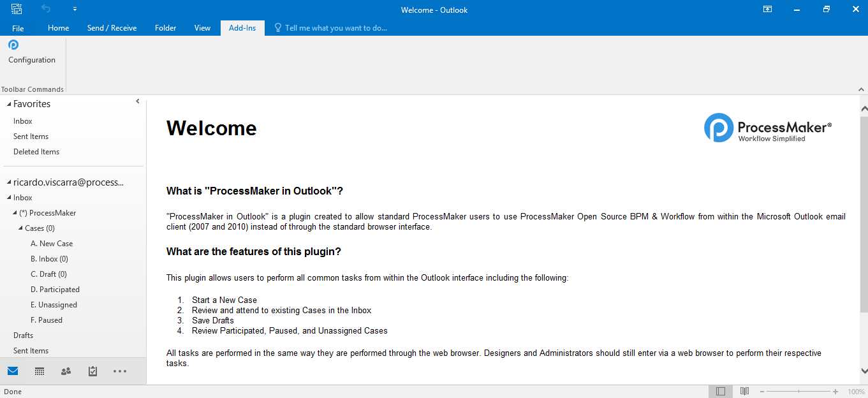Screen dimensions: 868x398
Task: Switch to Normal view in status bar
Action: click(721, 391)
